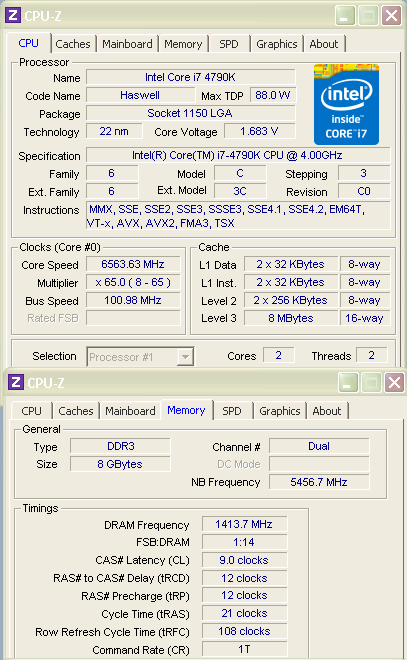The image size is (407, 660).
Task: Click the tRCD value '12 clocks'
Action: [244, 578]
